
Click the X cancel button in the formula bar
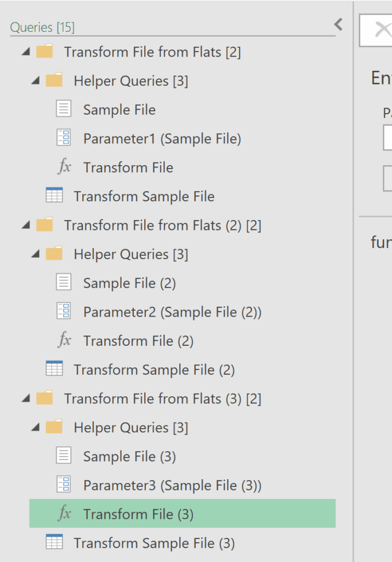(381, 30)
